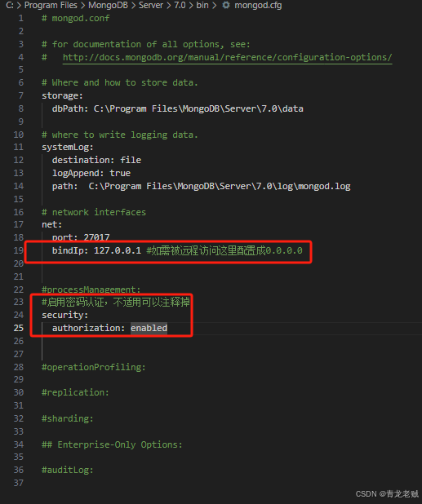422x504 pixels.
Task: Click the dbPath value line
Action: coord(178,108)
